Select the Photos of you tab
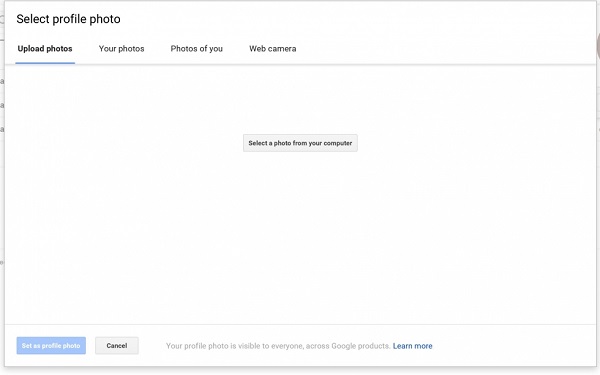 (x=197, y=49)
